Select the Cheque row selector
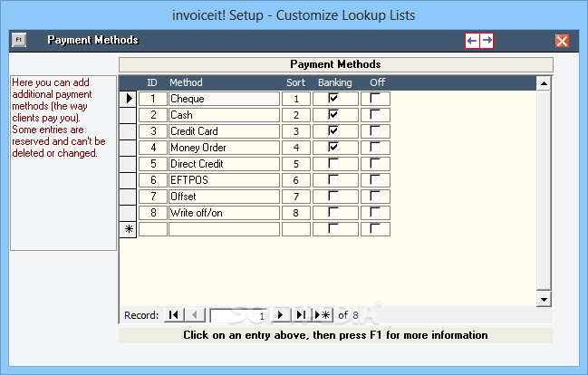The width and height of the screenshot is (588, 375). (x=128, y=99)
